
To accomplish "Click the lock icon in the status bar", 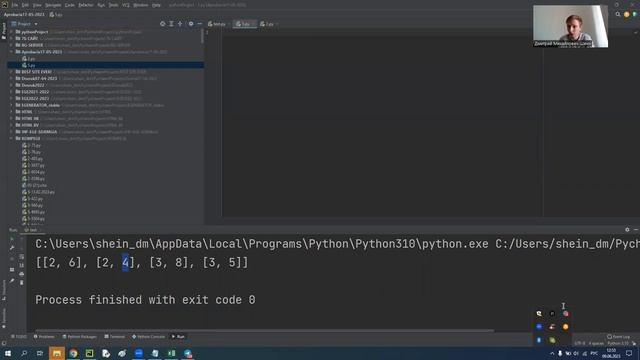I will pos(634,344).
